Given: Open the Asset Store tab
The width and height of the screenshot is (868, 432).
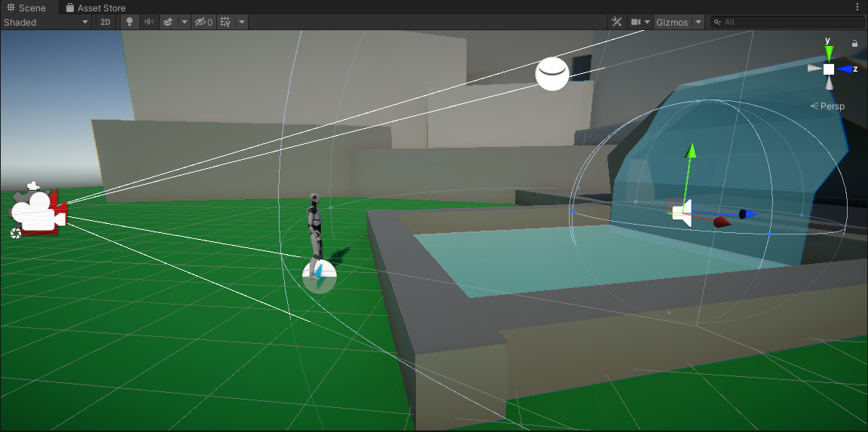Looking at the screenshot, I should (95, 8).
